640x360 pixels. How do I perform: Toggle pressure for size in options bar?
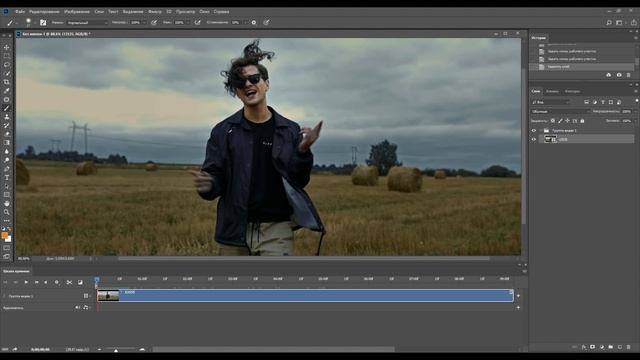coord(266,23)
